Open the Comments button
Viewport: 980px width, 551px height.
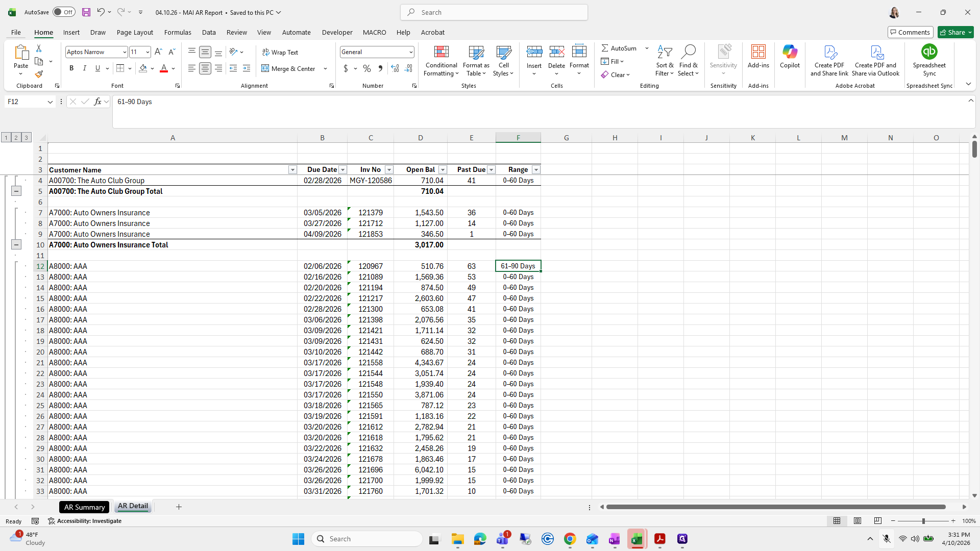coord(911,32)
